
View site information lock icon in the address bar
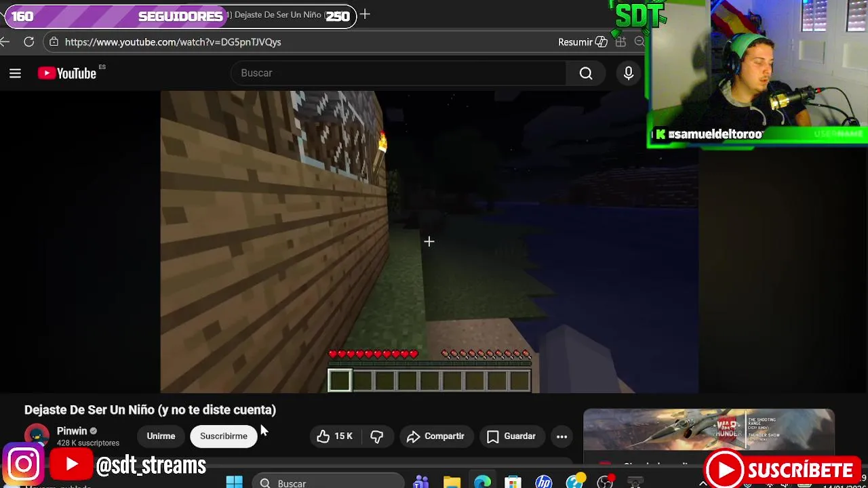[54, 42]
